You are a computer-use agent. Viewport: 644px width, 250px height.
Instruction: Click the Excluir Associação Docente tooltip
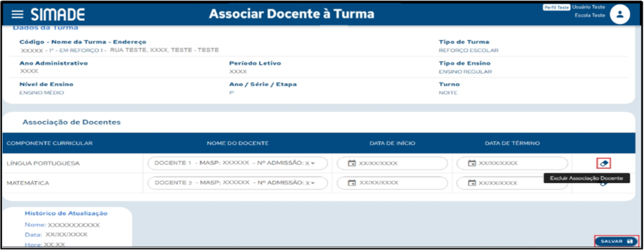click(587, 178)
